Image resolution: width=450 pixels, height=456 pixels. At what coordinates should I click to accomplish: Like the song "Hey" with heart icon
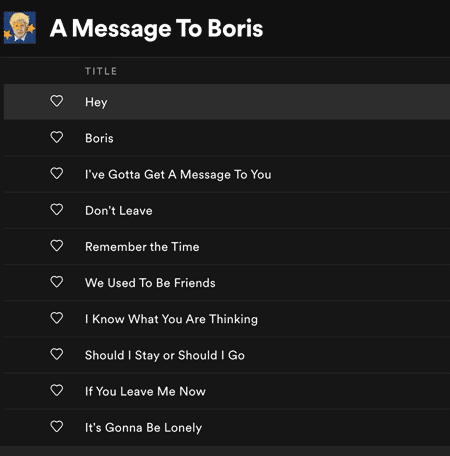click(x=57, y=101)
